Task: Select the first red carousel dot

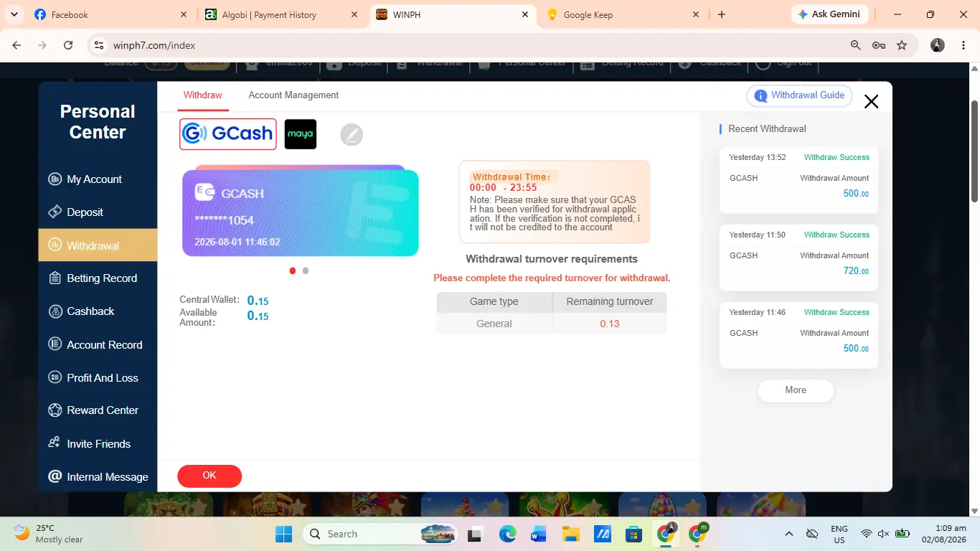Action: (x=293, y=270)
